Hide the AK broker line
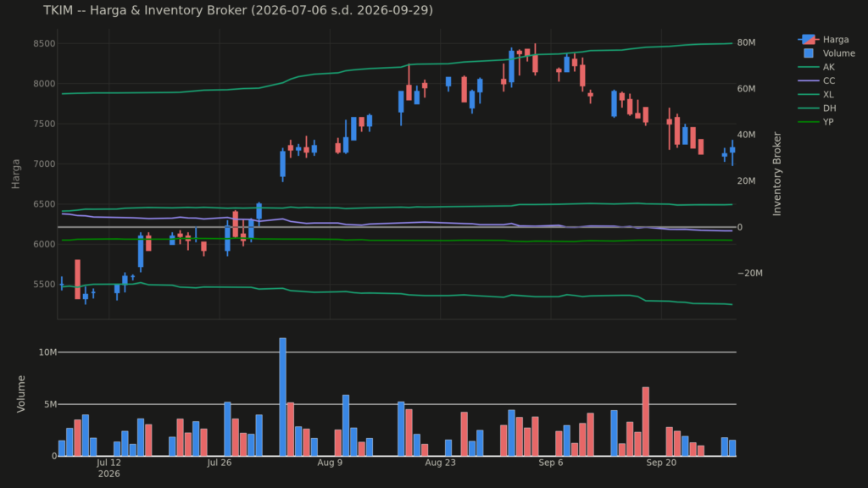 [816, 68]
